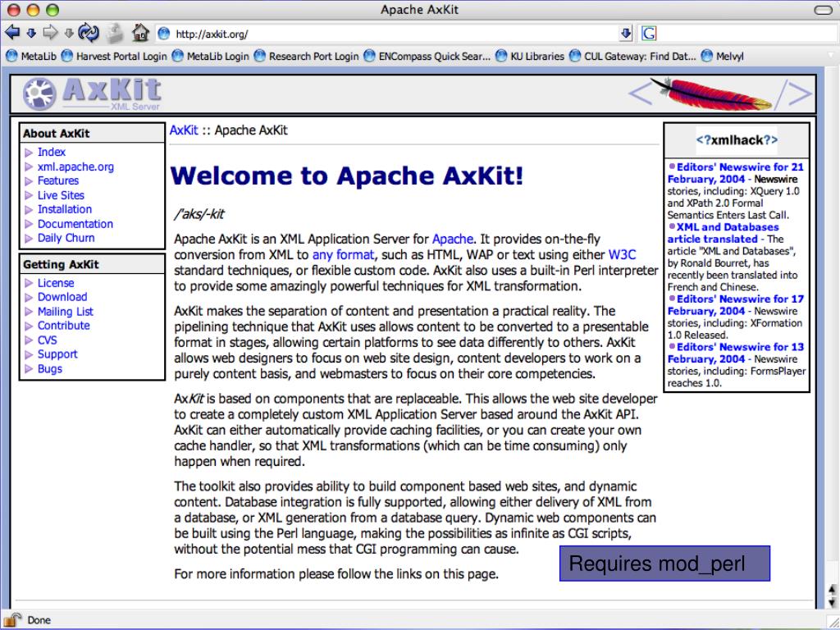Image resolution: width=840 pixels, height=630 pixels.
Task: Open the Download sidebar link
Action: (62, 297)
